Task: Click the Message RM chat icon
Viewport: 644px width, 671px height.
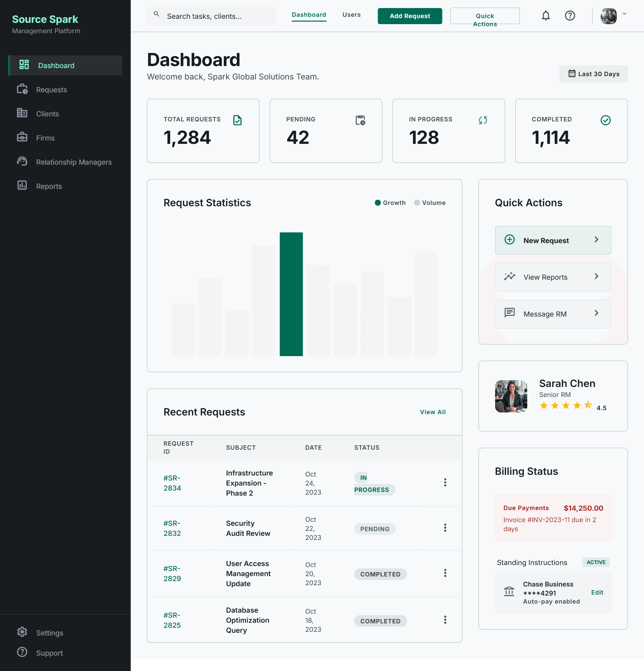Action: pyautogui.click(x=509, y=313)
